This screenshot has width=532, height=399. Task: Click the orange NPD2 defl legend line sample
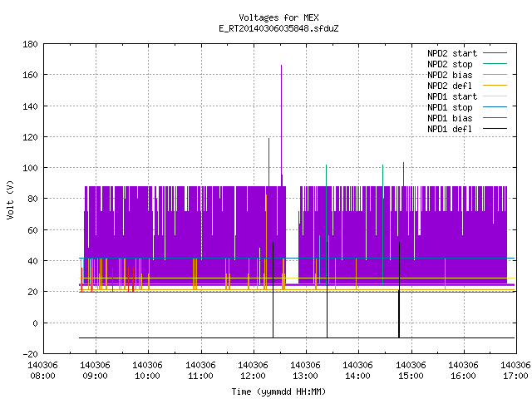(495, 85)
